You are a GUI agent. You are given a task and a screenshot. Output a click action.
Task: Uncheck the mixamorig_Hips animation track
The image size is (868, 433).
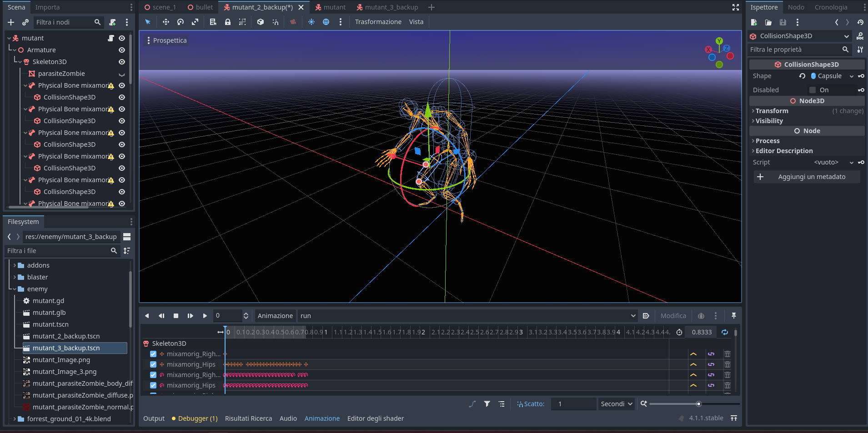click(153, 364)
